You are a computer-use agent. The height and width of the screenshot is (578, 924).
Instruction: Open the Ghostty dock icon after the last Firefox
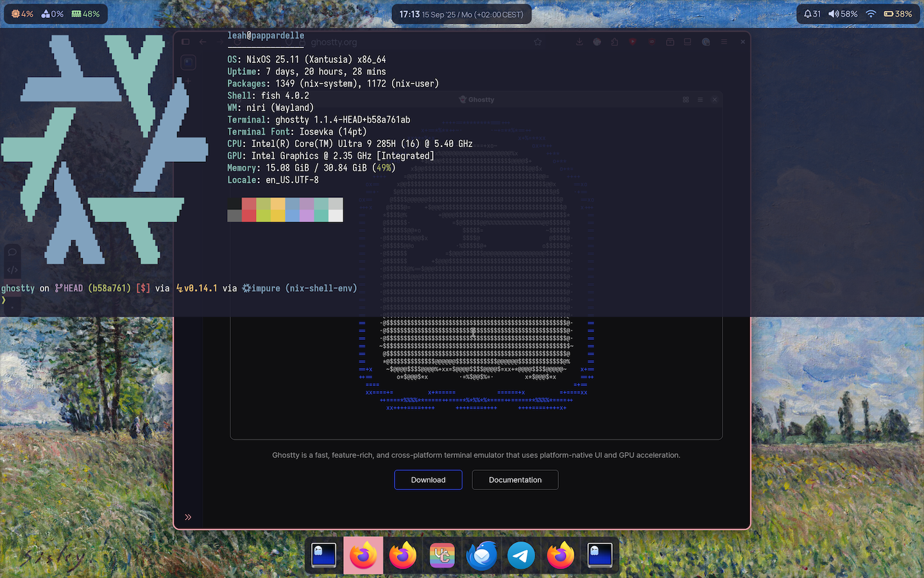point(600,556)
